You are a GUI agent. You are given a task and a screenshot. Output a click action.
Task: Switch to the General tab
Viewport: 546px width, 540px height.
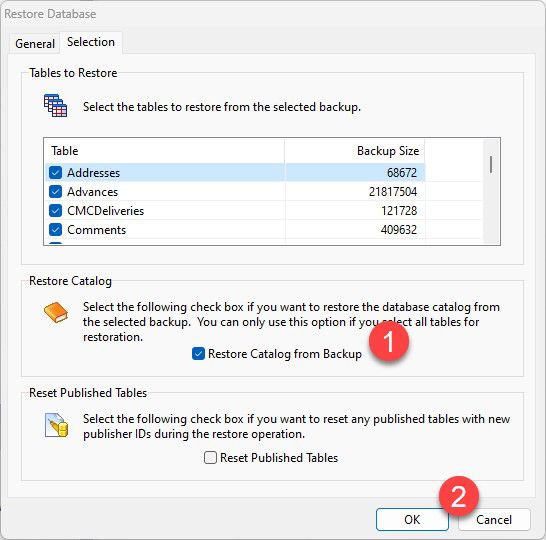35,44
